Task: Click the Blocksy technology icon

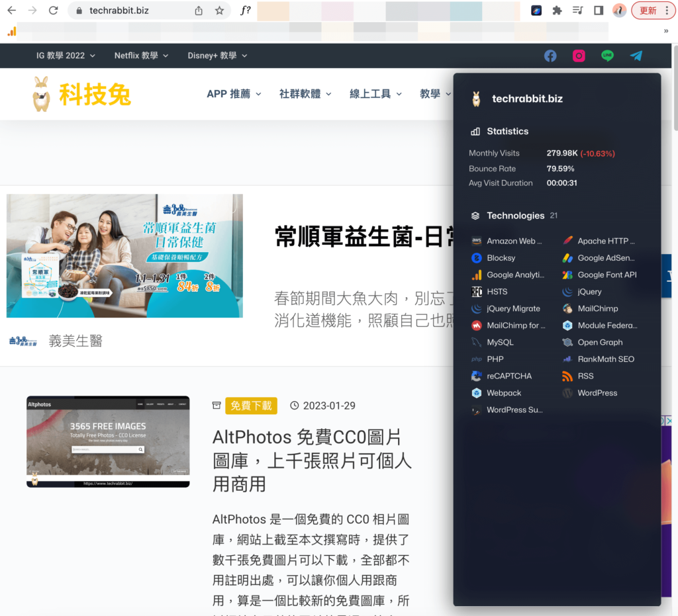Action: tap(477, 258)
